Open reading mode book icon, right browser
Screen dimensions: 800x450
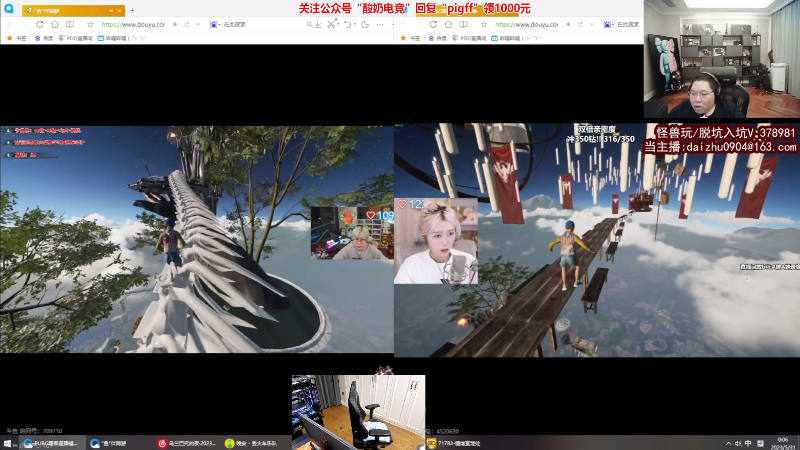pos(464,24)
